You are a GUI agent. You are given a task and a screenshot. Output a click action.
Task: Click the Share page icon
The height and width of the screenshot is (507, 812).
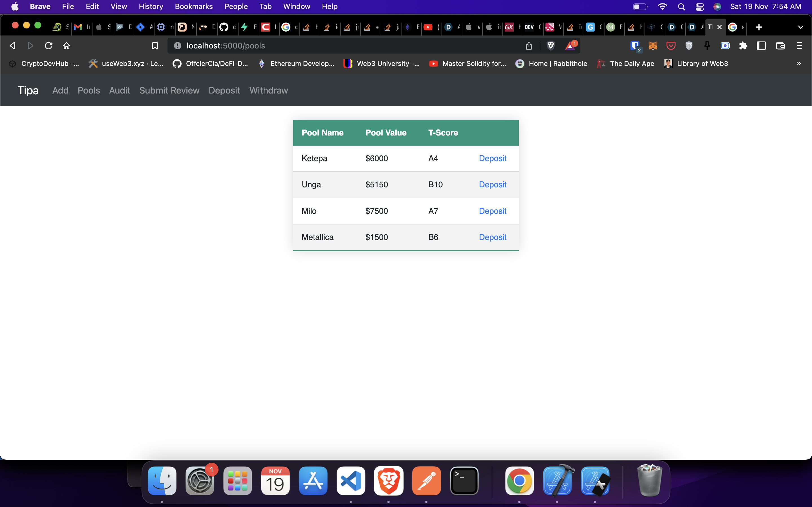529,46
